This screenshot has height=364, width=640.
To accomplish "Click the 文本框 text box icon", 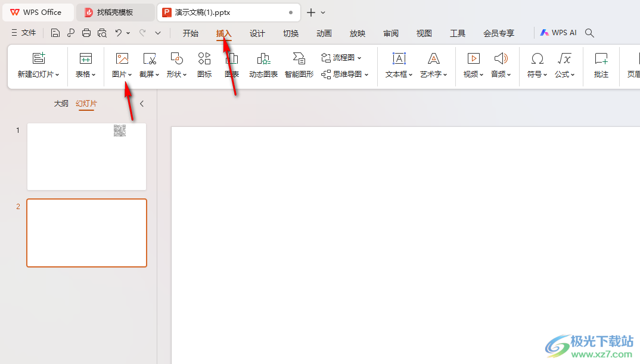I will 399,58.
